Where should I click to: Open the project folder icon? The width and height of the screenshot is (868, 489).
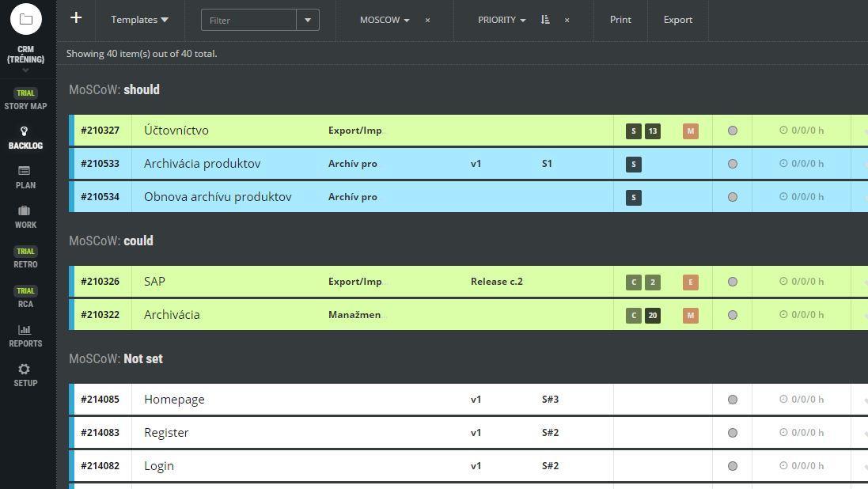pyautogui.click(x=25, y=19)
